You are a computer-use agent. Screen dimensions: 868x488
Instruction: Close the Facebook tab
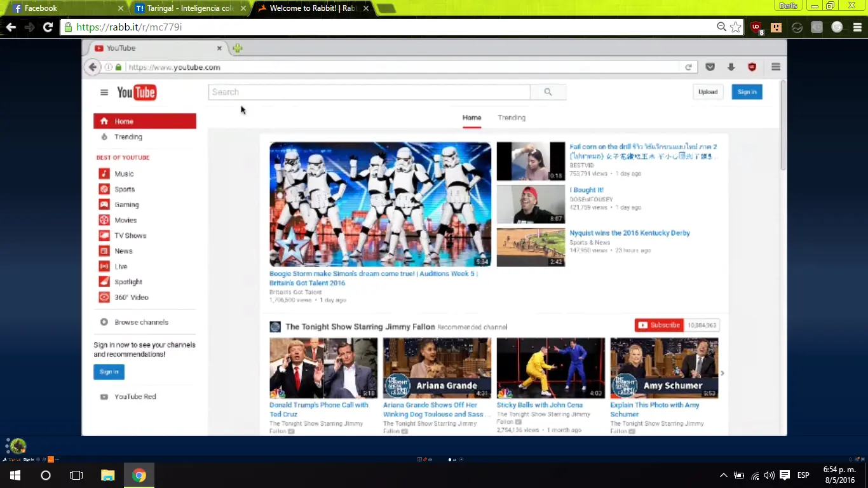(x=121, y=8)
